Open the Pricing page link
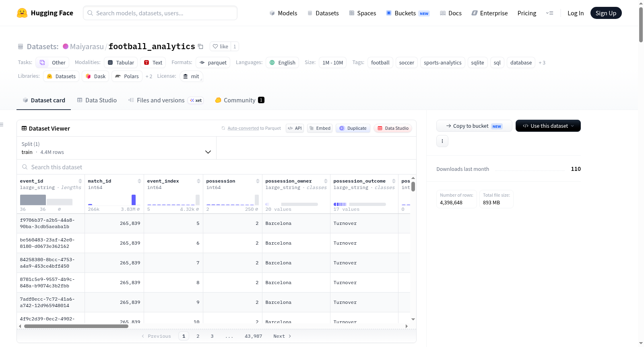Viewport: 644px width, 347px height. tap(526, 13)
